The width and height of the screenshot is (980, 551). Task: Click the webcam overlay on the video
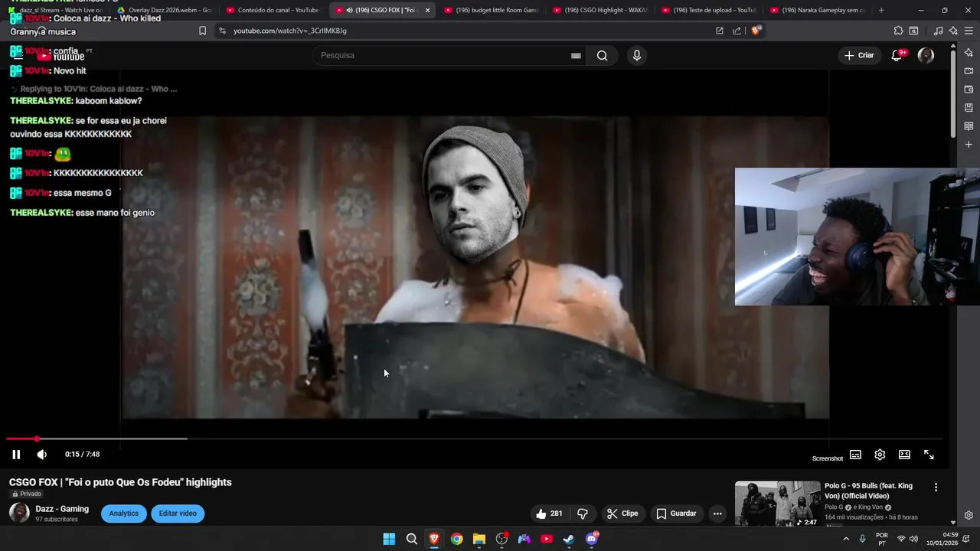pyautogui.click(x=857, y=236)
